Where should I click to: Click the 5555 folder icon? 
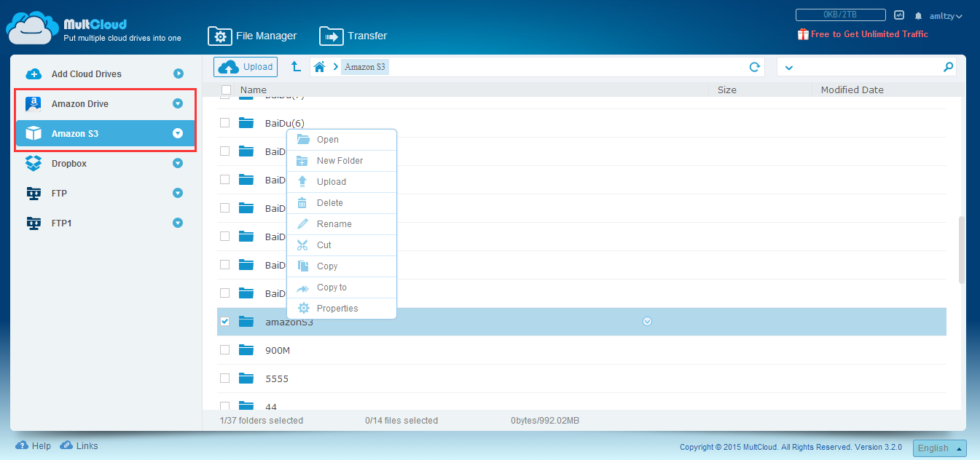click(246, 378)
